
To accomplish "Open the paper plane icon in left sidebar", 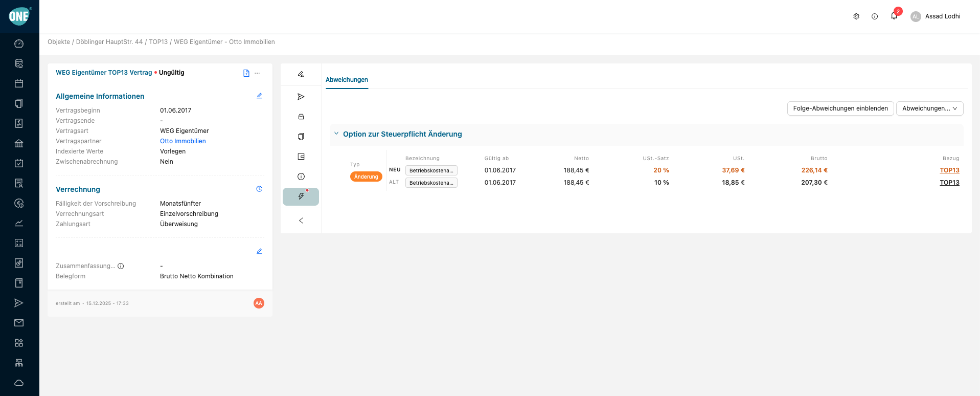I will pos(19,303).
